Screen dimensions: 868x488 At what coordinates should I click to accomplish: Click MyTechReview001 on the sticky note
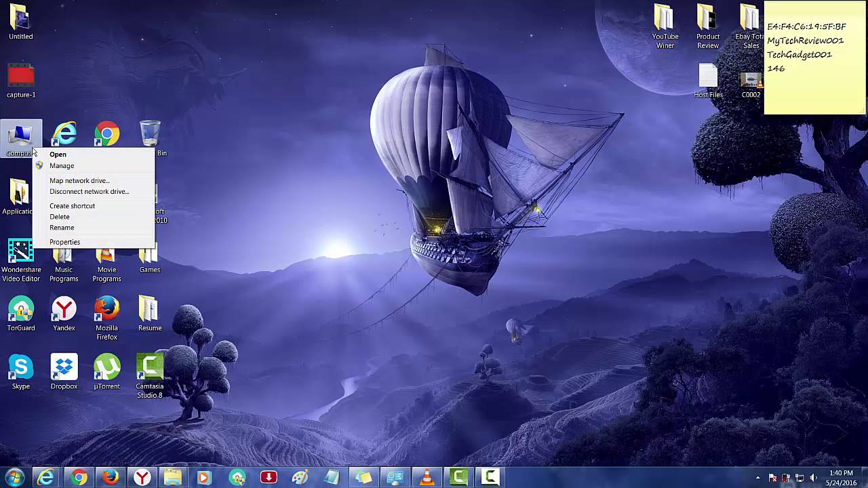click(805, 41)
